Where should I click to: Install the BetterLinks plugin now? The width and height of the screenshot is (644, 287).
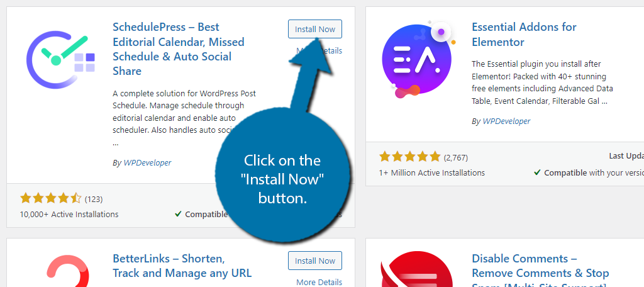[x=315, y=261]
